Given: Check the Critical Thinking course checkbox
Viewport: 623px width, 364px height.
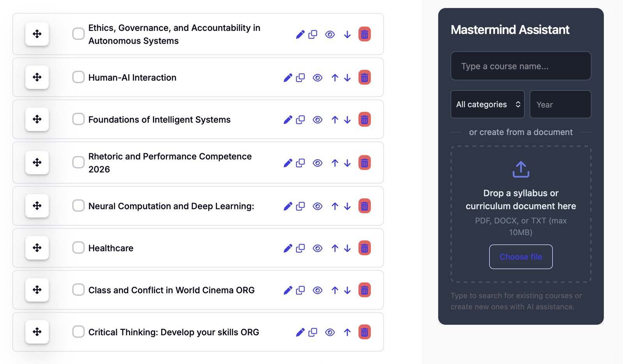Looking at the screenshot, I should coord(78,332).
